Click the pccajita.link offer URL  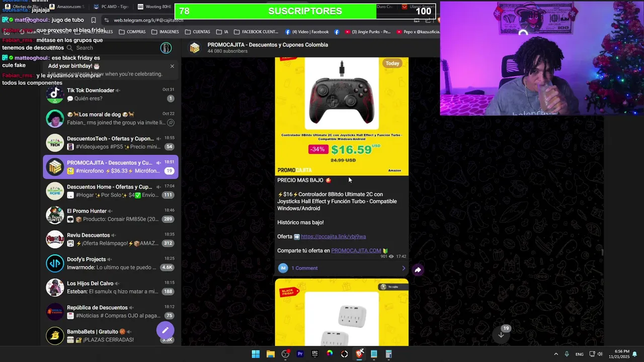point(333,236)
